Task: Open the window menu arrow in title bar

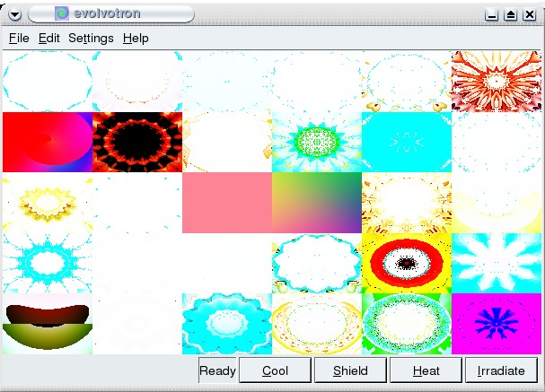Action: click(14, 14)
